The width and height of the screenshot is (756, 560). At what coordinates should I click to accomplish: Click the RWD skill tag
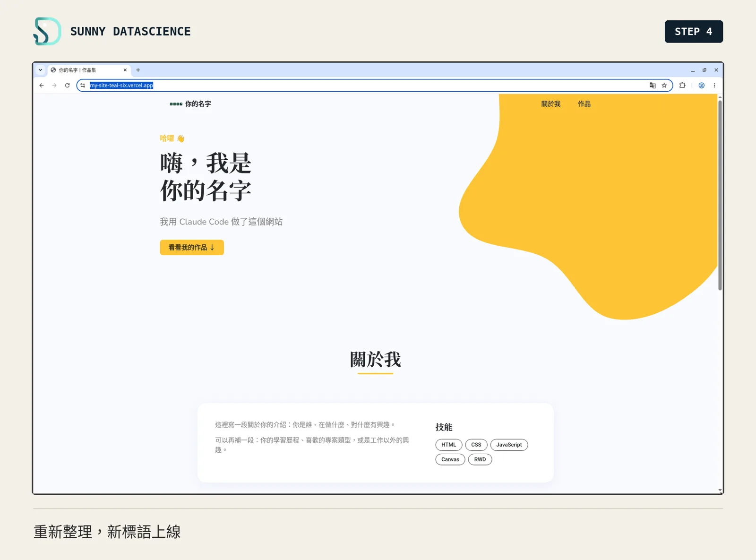480,459
